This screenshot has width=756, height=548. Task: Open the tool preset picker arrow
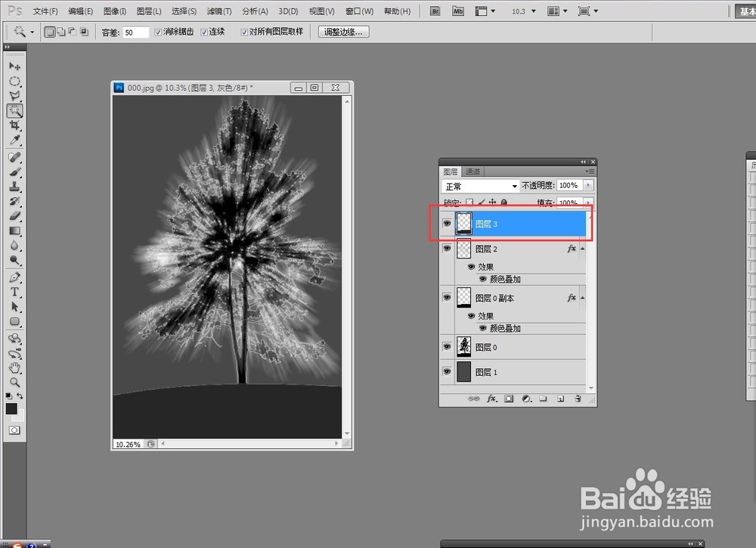pyautogui.click(x=32, y=33)
